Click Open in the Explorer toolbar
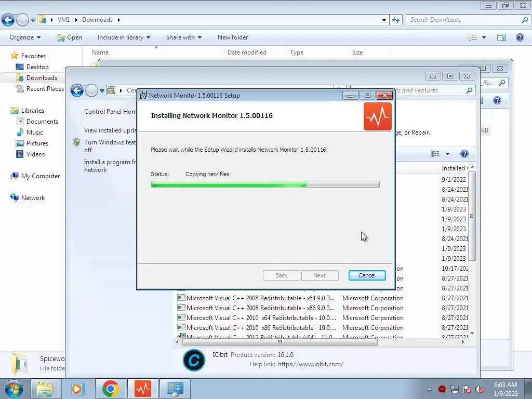This screenshot has width=532, height=399. [69, 37]
